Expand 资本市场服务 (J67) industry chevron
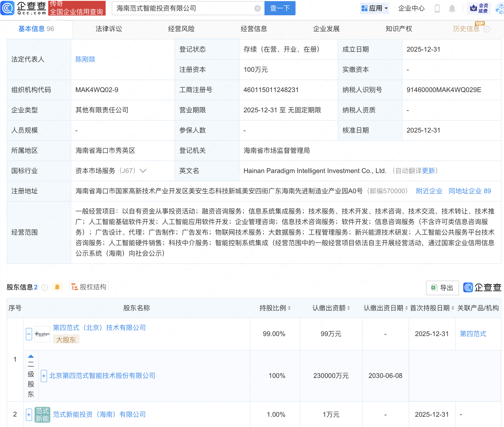This screenshot has width=504, height=427. 143,171
